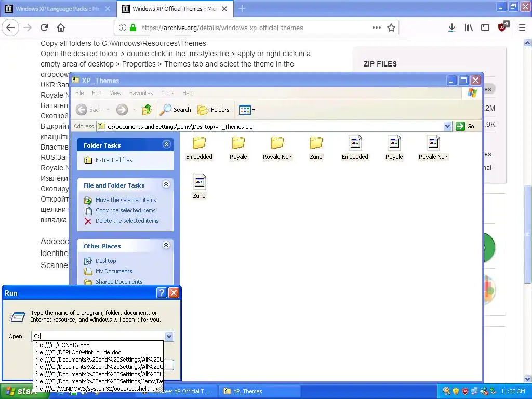The height and width of the screenshot is (399, 532).
Task: Close the Windows XP Official Themes tab
Action: point(224,9)
